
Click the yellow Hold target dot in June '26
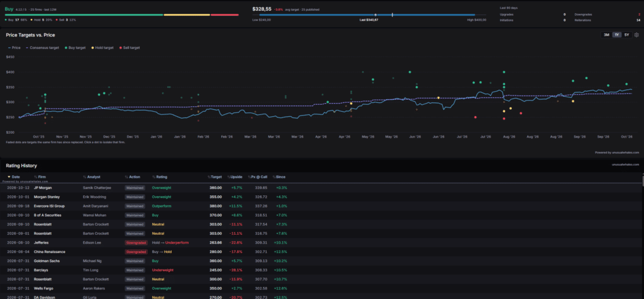(438, 97)
